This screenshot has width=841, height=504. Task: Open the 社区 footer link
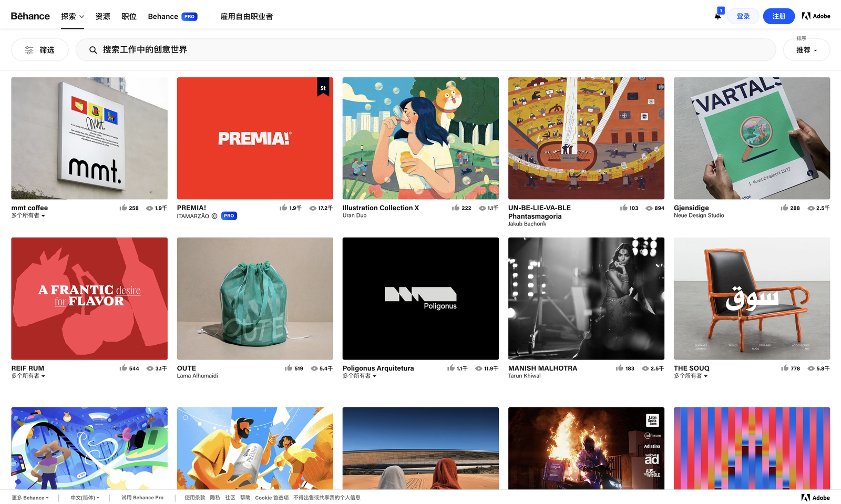pyautogui.click(x=230, y=498)
